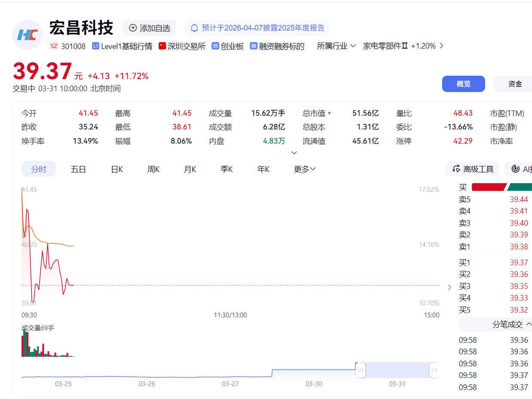Click the 家电零部件Ⅱ industry link
The image size is (532, 399).
click(385, 46)
